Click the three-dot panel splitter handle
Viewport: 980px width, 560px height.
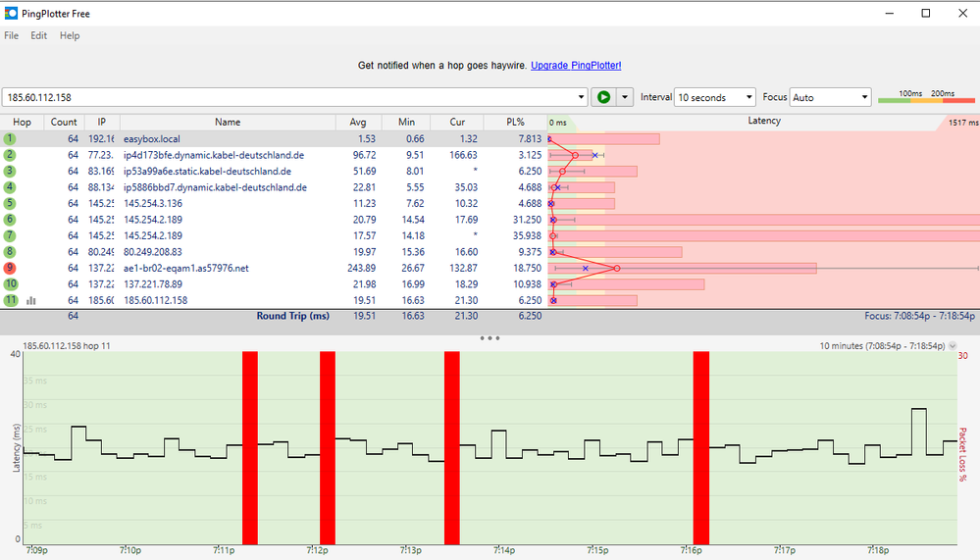point(490,338)
